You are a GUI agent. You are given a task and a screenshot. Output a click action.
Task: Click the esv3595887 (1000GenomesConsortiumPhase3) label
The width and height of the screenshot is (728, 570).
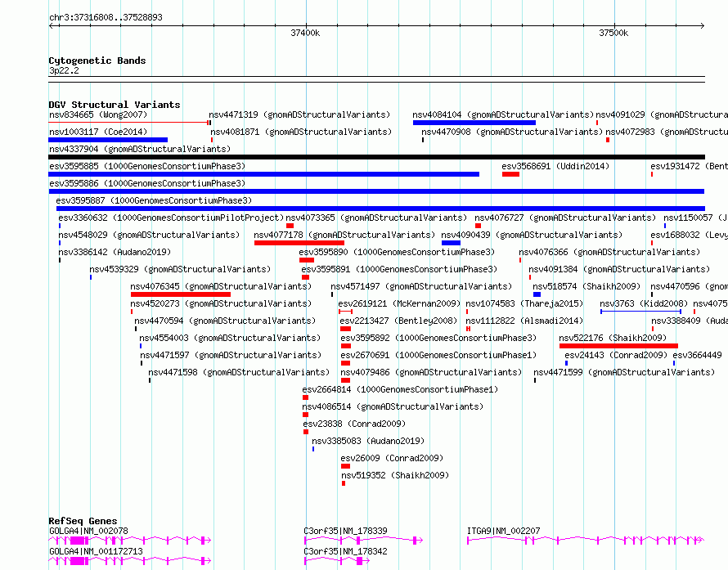click(x=154, y=200)
